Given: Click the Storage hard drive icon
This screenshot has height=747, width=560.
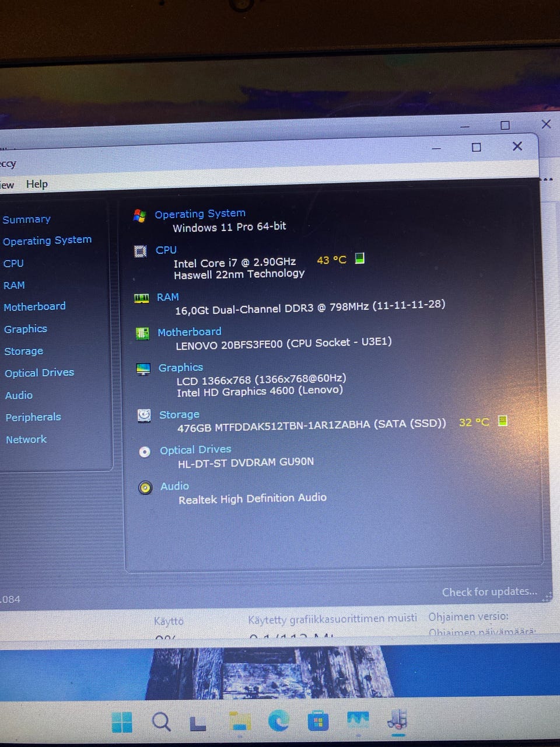Looking at the screenshot, I should coord(144,416).
